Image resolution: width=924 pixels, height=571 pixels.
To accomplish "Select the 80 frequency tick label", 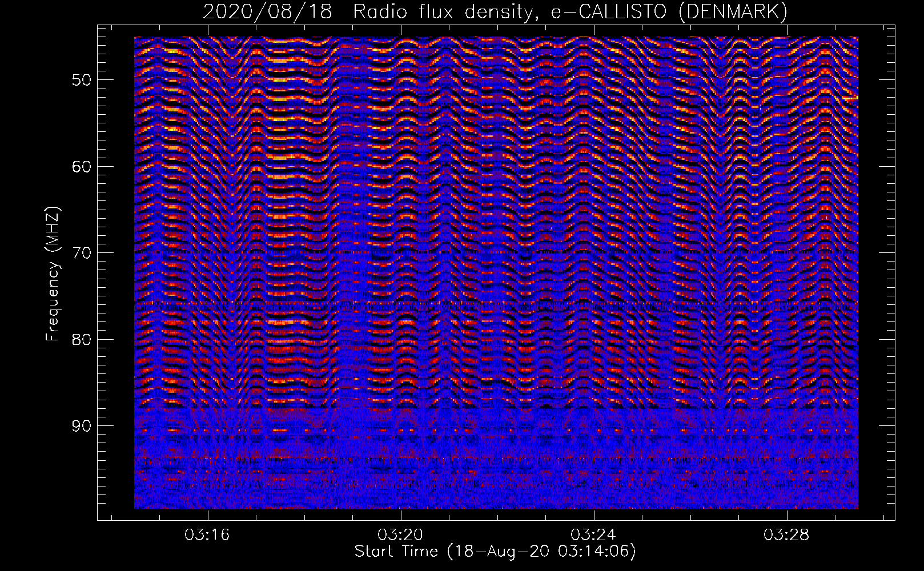I will tap(82, 339).
